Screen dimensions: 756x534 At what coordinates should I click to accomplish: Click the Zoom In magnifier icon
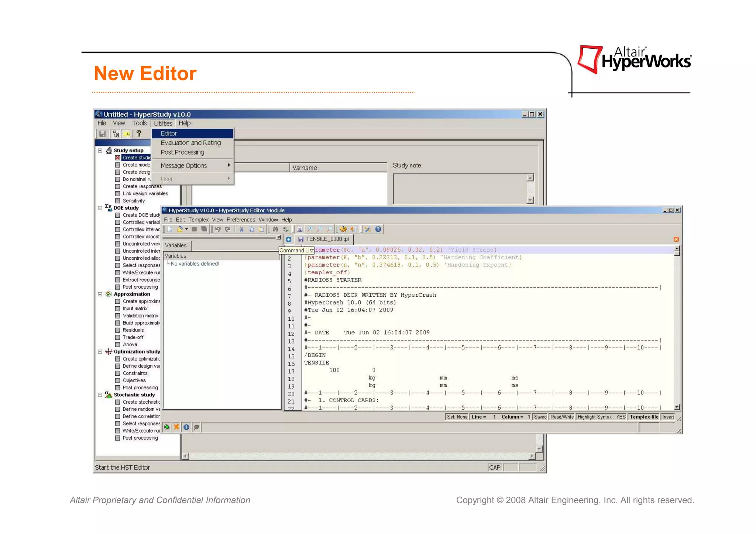point(309,229)
